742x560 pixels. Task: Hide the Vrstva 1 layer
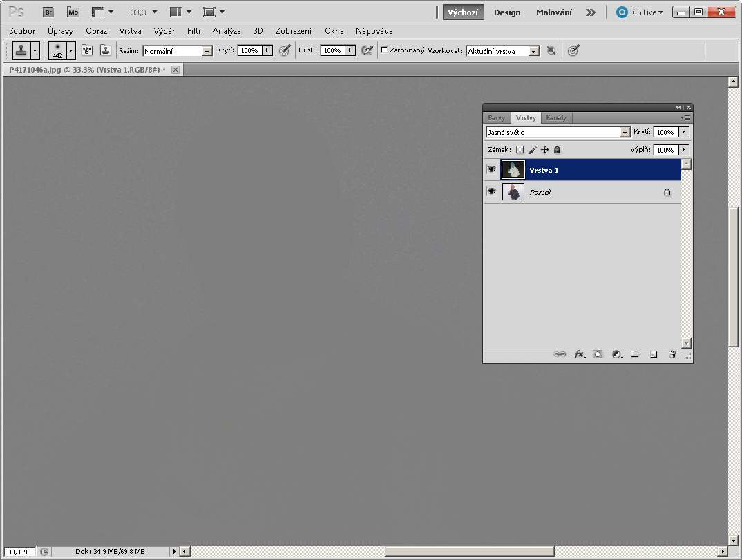[491, 169]
